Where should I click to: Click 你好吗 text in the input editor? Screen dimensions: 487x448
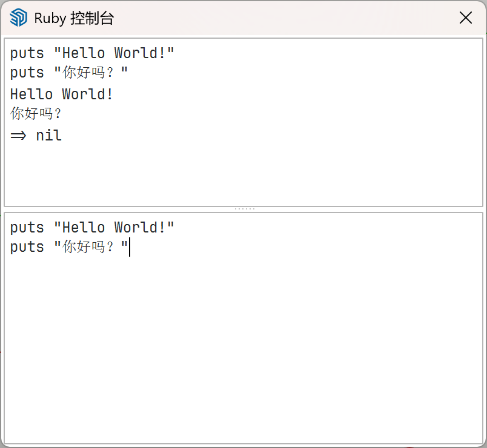coord(84,247)
